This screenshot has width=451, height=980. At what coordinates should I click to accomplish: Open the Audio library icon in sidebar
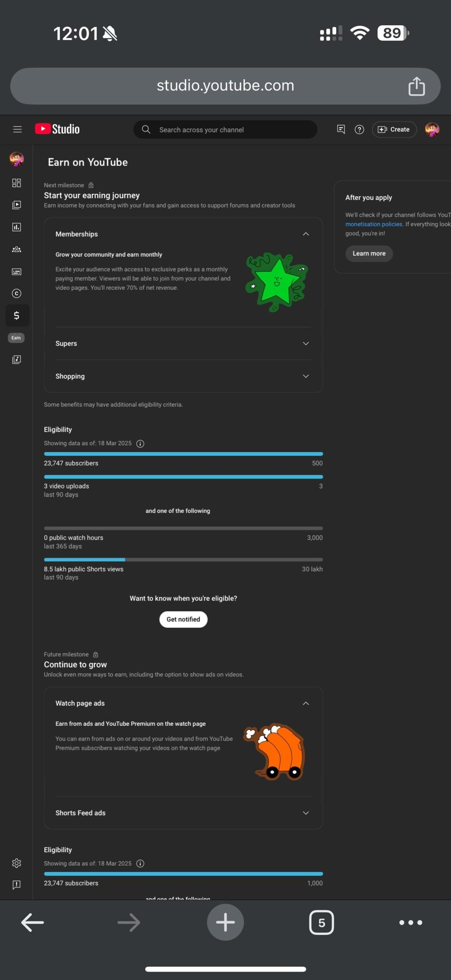[16, 359]
